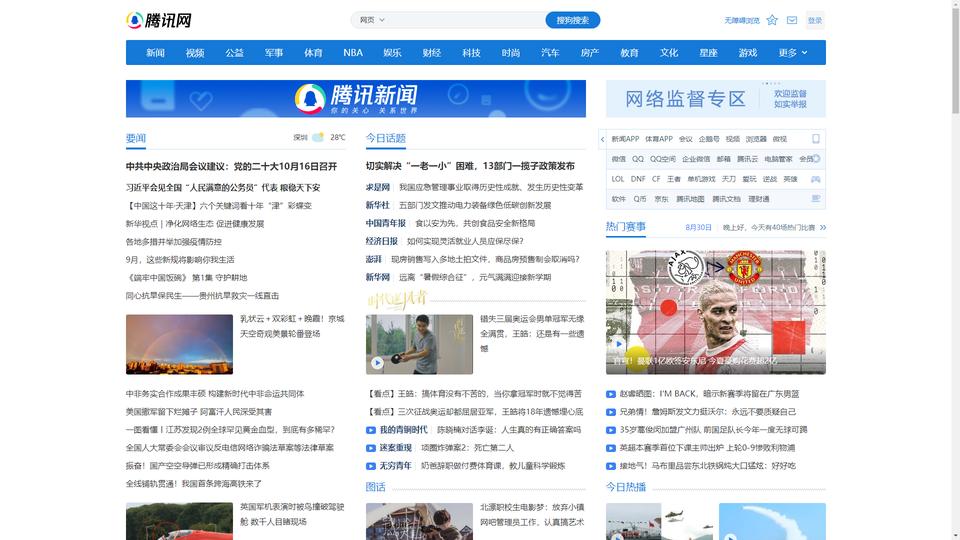Open 科技 in the navigation bar
This screenshot has height=540, width=960.
471,53
